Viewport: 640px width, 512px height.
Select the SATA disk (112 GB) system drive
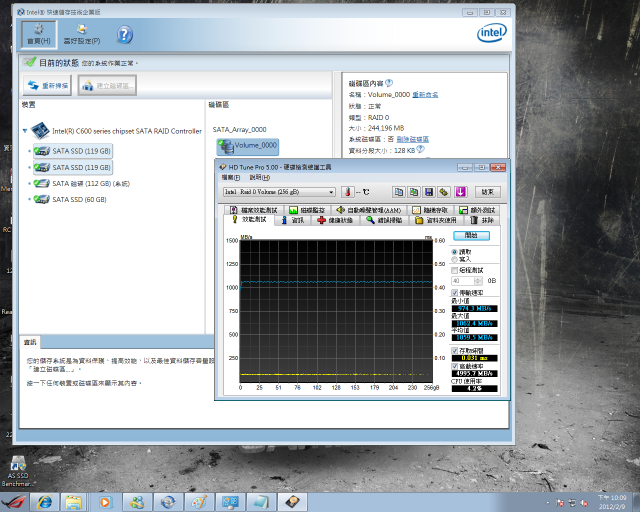tap(82, 184)
